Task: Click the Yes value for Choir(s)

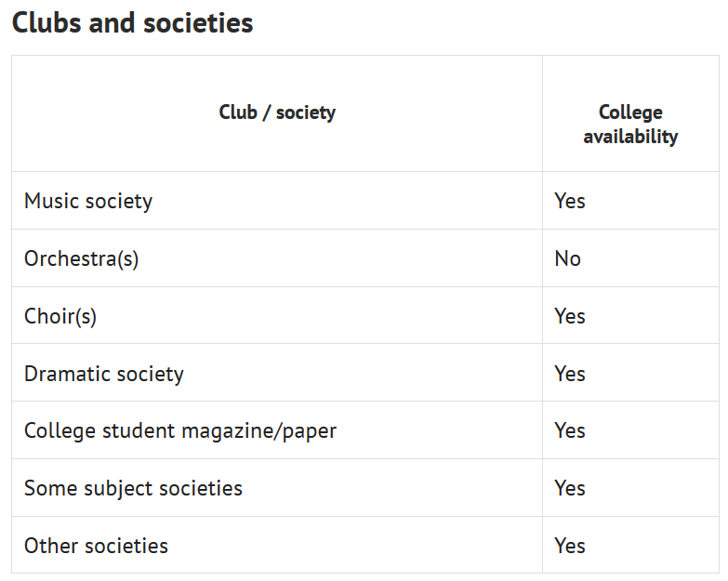Action: (570, 316)
